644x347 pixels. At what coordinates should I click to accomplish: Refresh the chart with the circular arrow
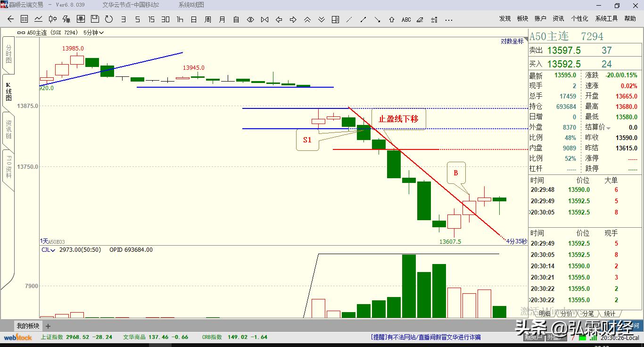109,19
